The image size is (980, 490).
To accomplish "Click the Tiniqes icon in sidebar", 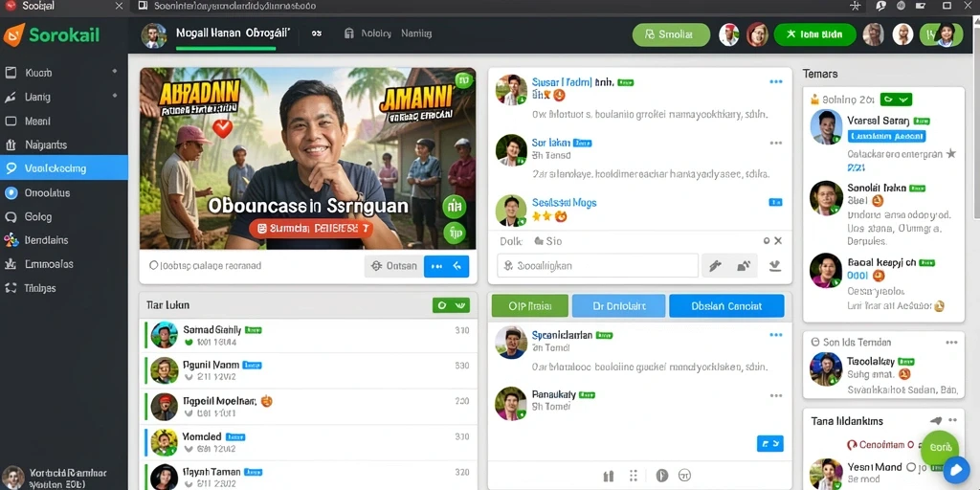I will [x=11, y=288].
